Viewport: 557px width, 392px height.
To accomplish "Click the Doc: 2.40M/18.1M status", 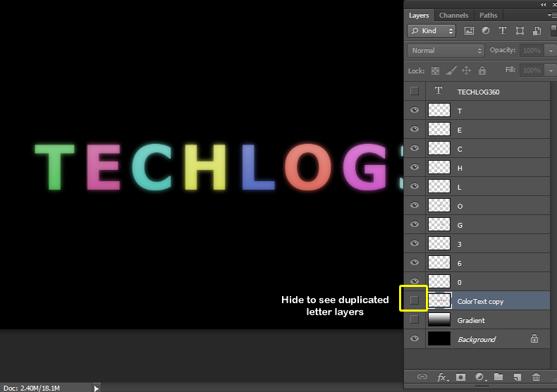I will [32, 388].
